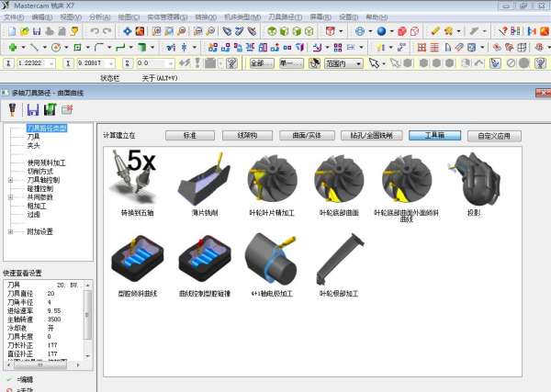The height and width of the screenshot is (392, 551).
Task: Click the Save floppy icon in main toolbar
Action: click(x=37, y=31)
